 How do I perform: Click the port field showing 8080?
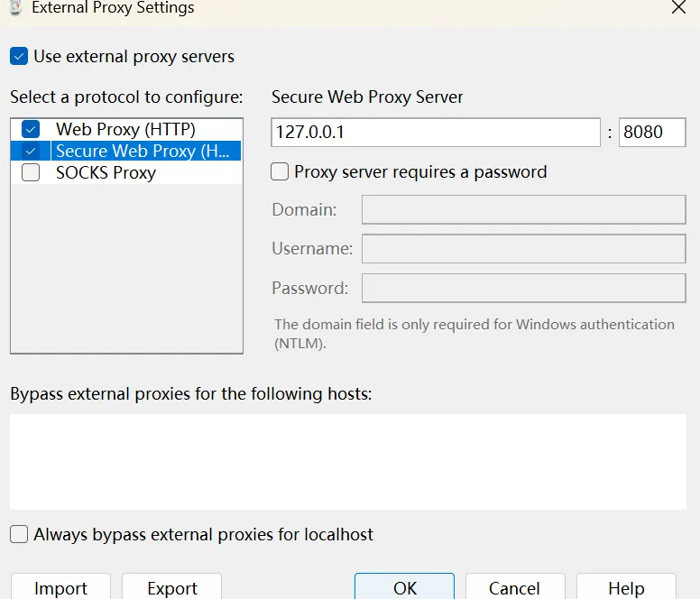coord(651,132)
